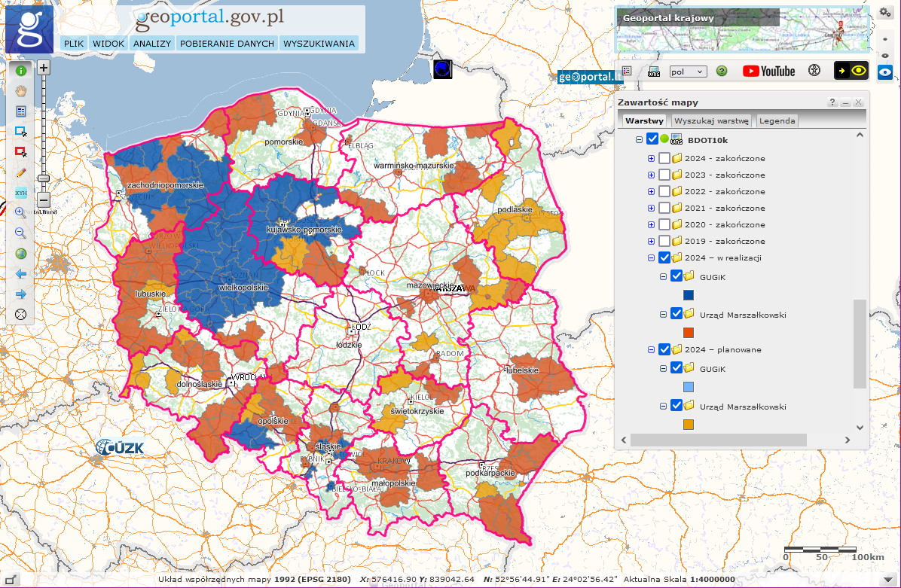Click the UZK logo on the map
Viewport: 901px width, 588px height.
pos(120,446)
